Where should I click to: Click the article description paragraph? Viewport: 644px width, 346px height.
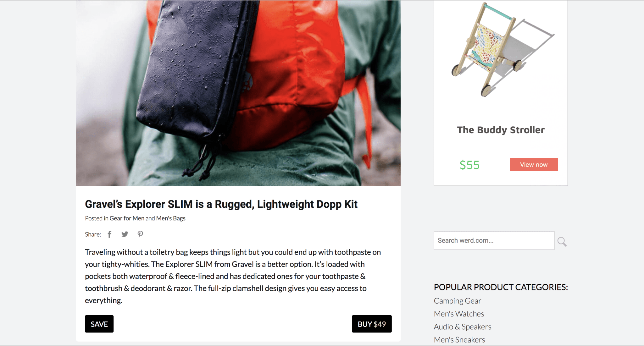coord(233,276)
